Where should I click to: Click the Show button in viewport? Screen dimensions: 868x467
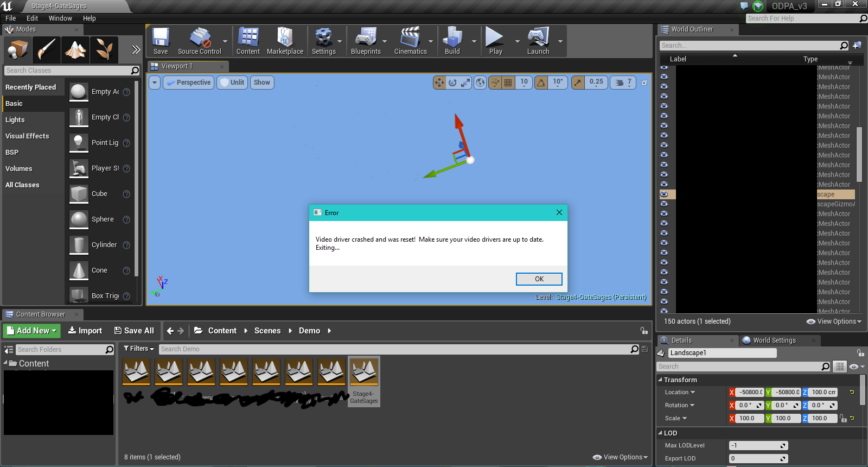[x=261, y=83]
